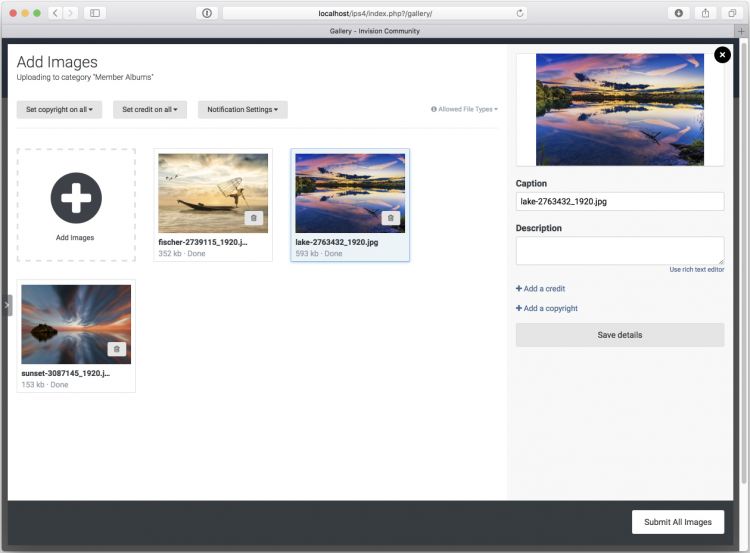This screenshot has height=553, width=750.
Task: Open the Set copyright on all dropdown
Action: tap(59, 109)
